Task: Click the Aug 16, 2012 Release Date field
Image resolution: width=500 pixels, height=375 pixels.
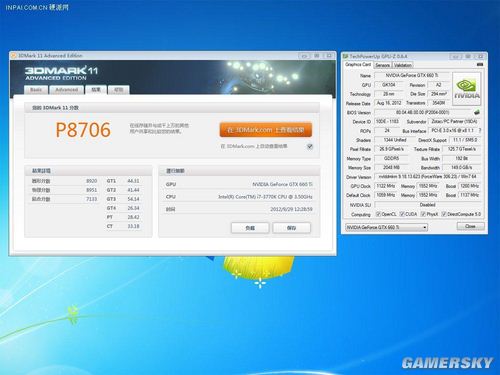Action: click(389, 103)
